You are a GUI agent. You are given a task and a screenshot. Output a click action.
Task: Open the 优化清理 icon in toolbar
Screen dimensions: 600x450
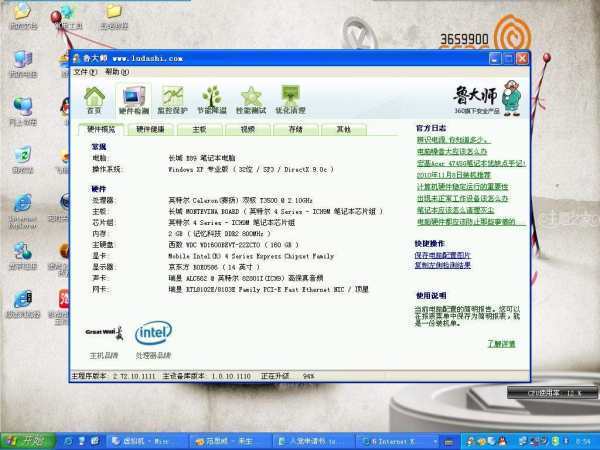(290, 100)
